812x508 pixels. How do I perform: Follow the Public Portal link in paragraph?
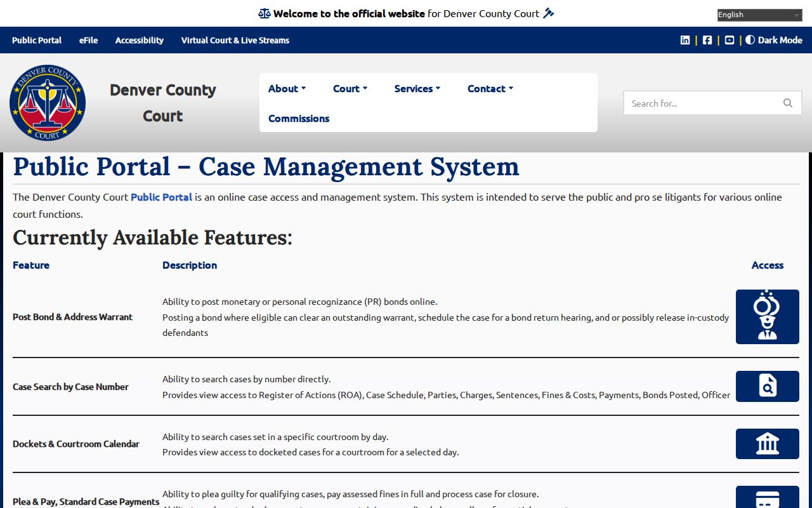click(x=161, y=197)
